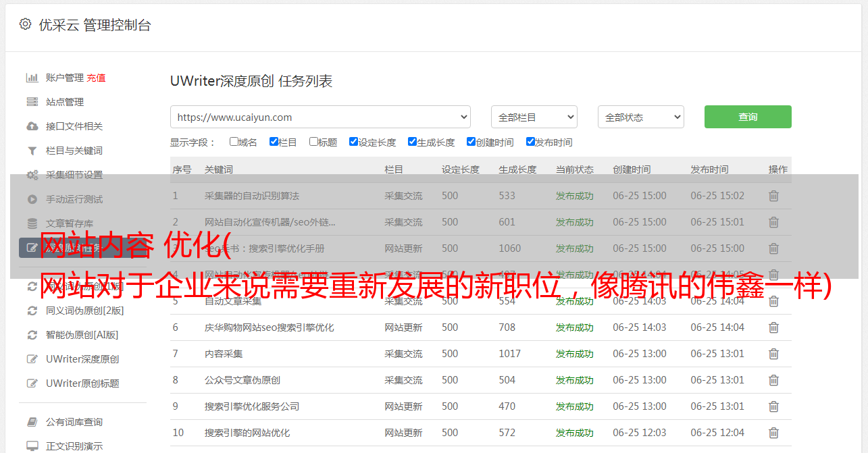Click the gear icon beside 优采云 管理控制台
Image resolution: width=868 pixels, height=453 pixels.
26,24
